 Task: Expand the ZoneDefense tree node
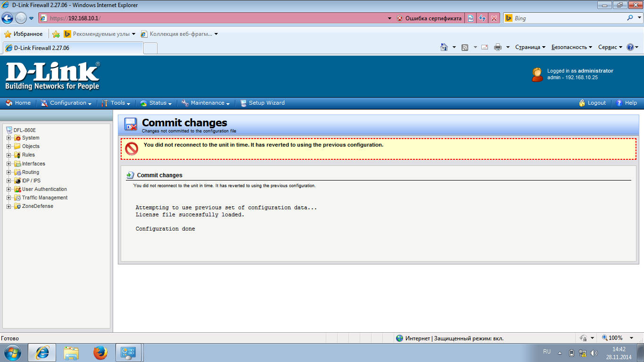point(8,206)
